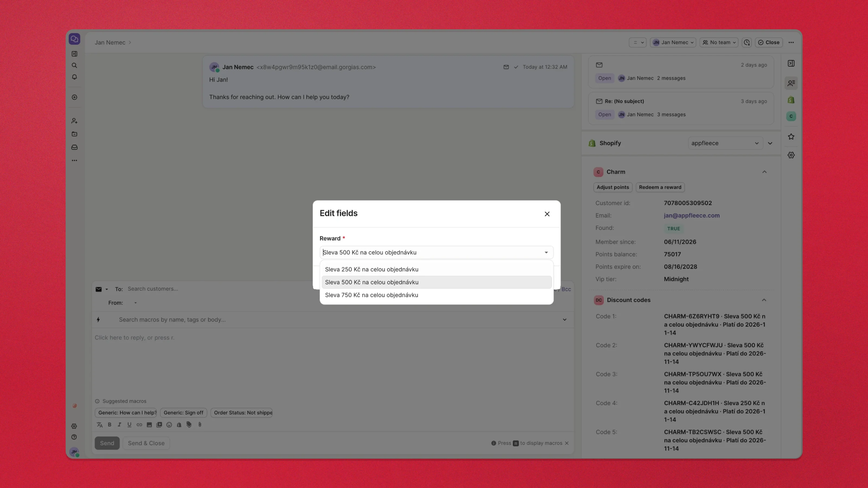This screenshot has height=488, width=868.
Task: Insert a link with the link icon
Action: click(x=139, y=425)
